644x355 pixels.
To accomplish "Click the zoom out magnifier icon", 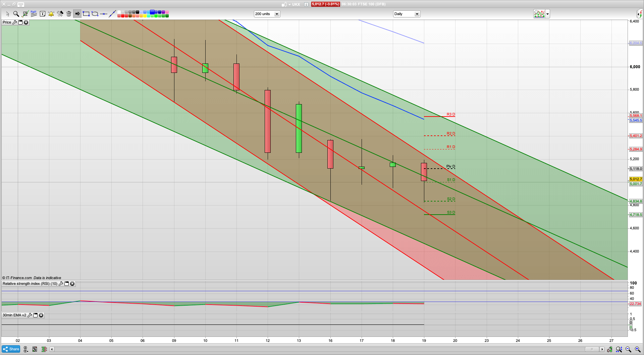I will click(628, 349).
